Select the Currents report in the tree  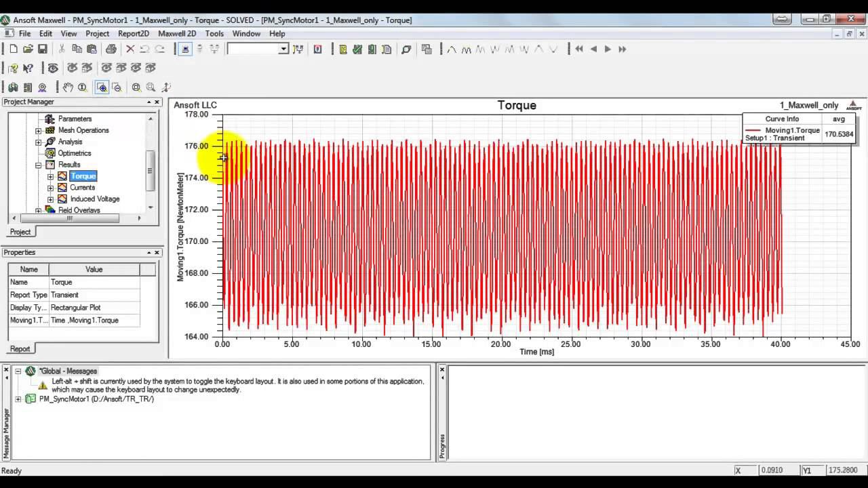pyautogui.click(x=83, y=188)
